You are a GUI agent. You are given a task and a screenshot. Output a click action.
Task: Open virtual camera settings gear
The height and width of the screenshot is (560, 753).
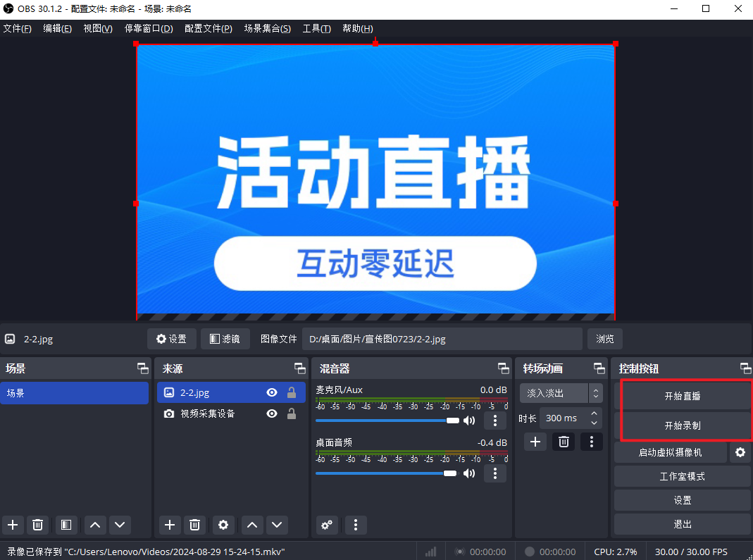tap(740, 452)
